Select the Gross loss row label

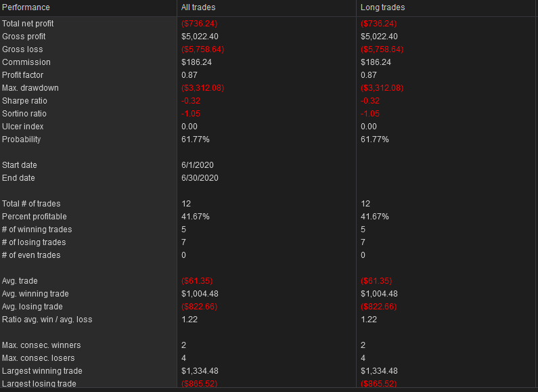[x=22, y=49]
